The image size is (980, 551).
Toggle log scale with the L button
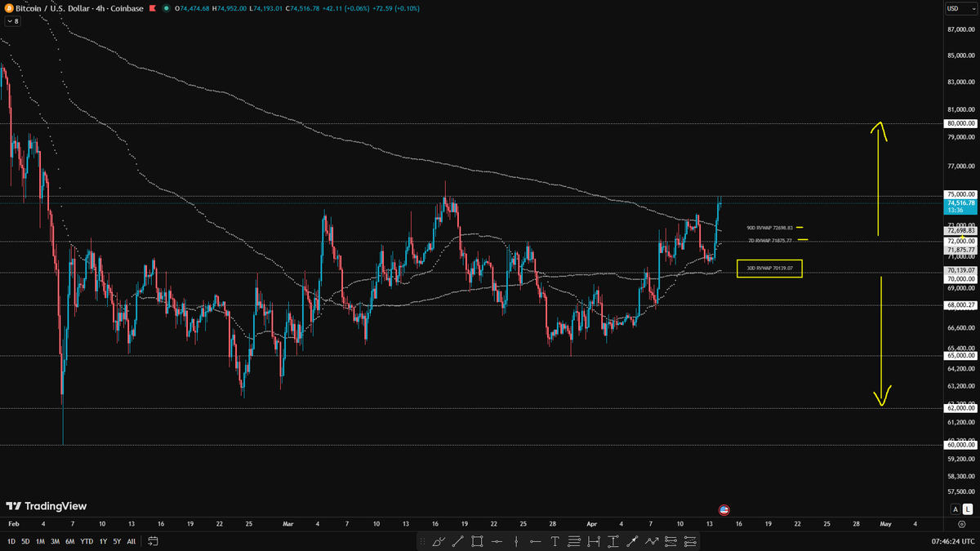pos(968,509)
